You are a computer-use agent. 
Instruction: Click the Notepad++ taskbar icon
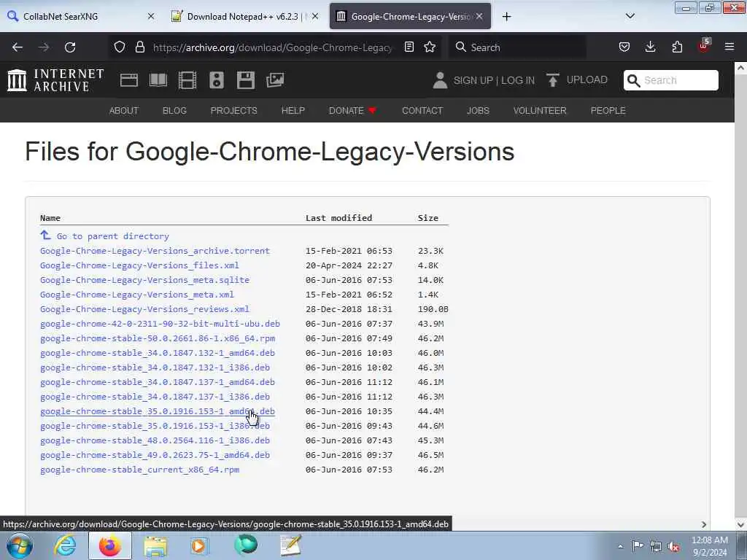[290, 545]
